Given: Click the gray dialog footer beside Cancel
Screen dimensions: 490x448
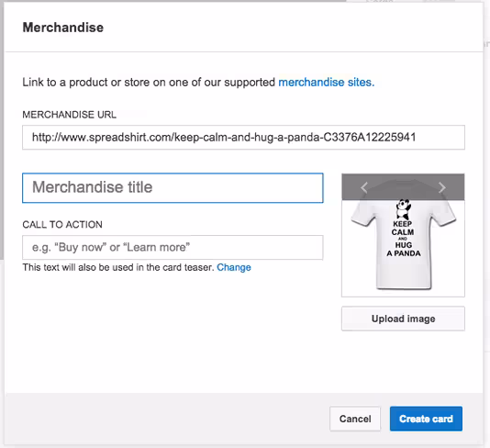Looking at the screenshot, I should point(165,419).
